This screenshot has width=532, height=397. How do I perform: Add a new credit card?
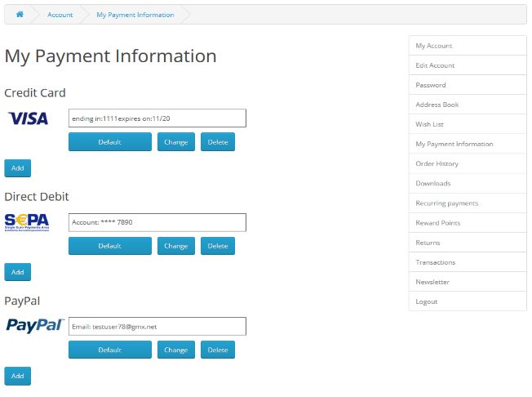pyautogui.click(x=17, y=168)
